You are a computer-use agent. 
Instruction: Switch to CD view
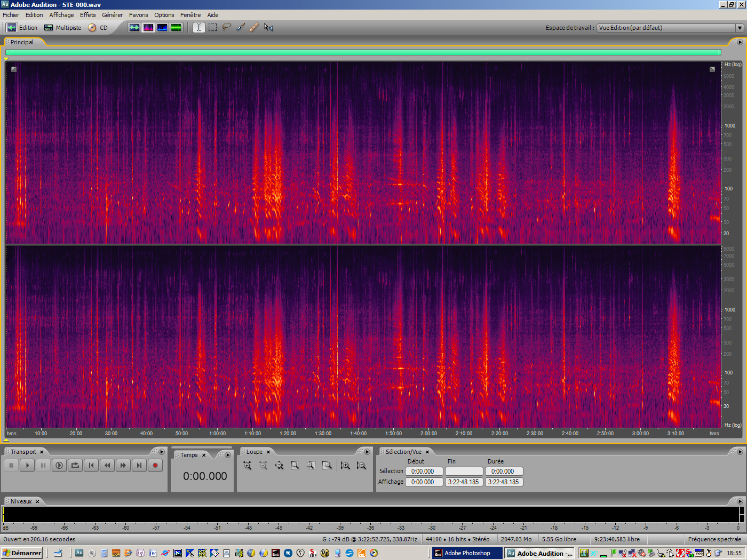104,27
